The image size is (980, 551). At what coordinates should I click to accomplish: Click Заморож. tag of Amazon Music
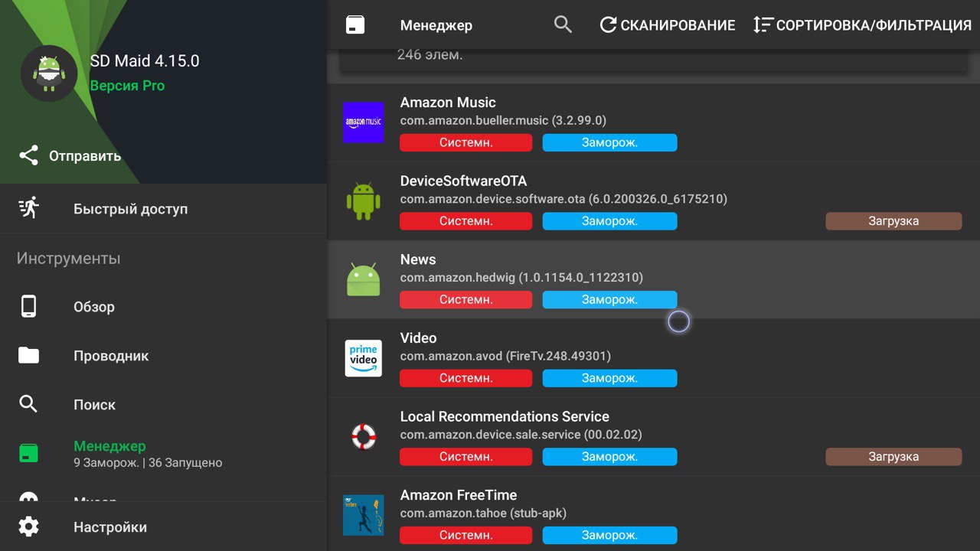tap(609, 142)
